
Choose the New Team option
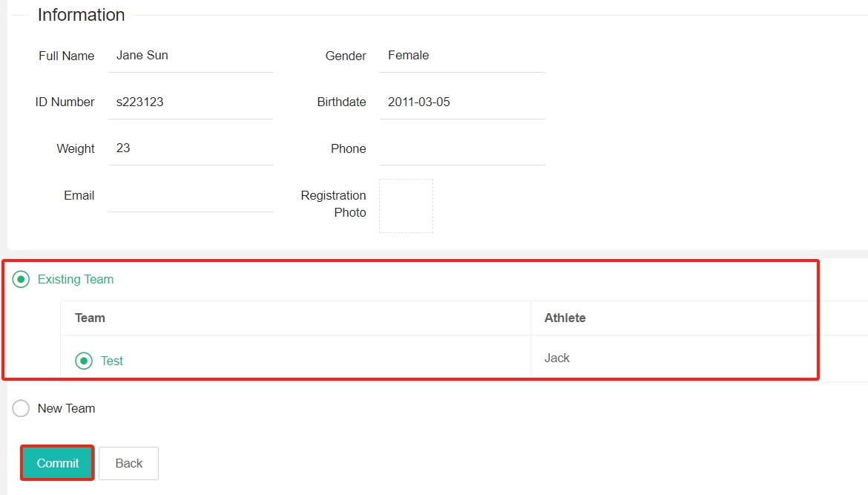tap(20, 408)
